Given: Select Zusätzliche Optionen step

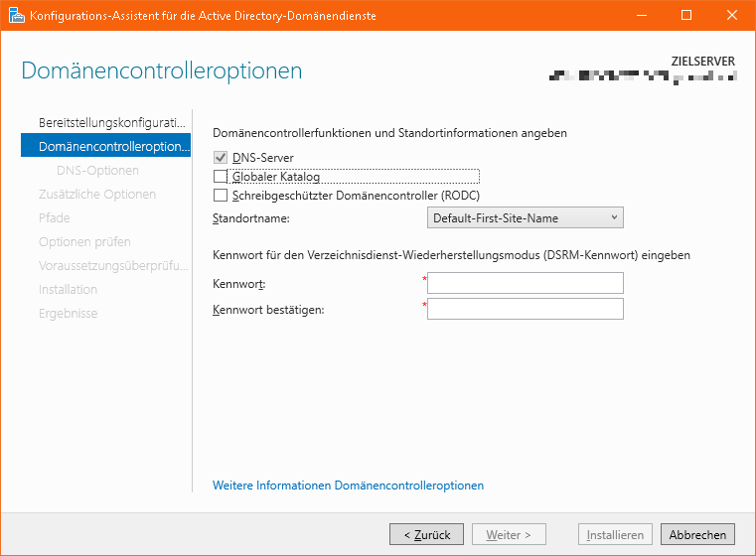Looking at the screenshot, I should click(x=96, y=194).
